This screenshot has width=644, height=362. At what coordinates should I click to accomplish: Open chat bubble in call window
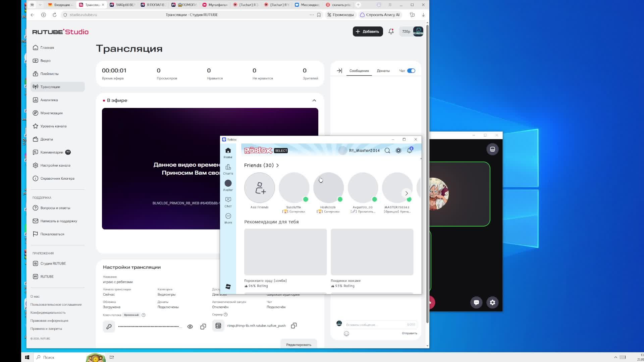tap(476, 302)
